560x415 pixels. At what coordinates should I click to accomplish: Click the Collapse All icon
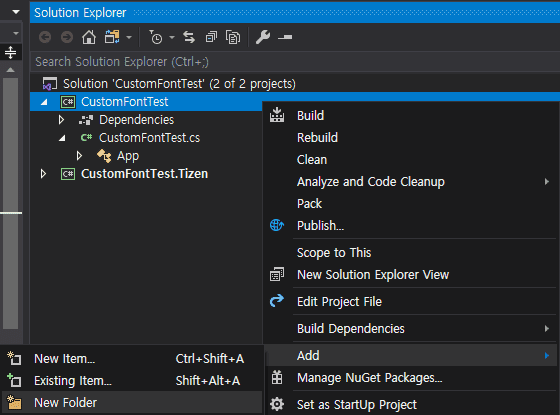[x=211, y=37]
